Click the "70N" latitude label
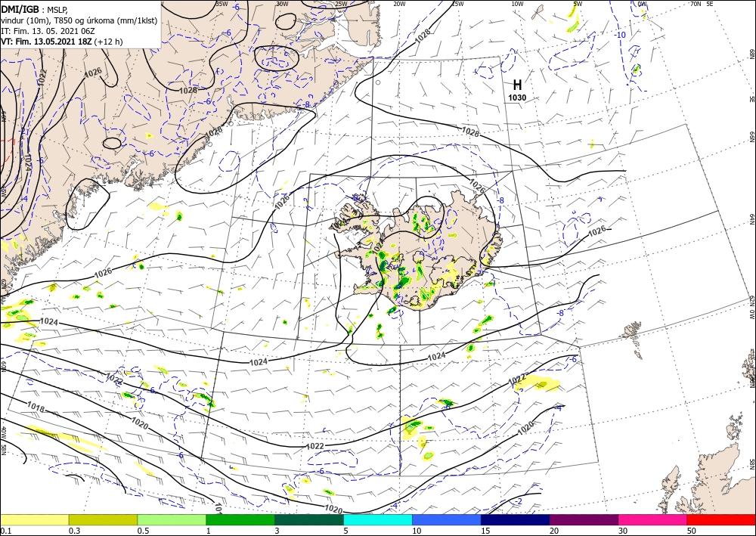This screenshot has width=756, height=536. tap(696, 4)
